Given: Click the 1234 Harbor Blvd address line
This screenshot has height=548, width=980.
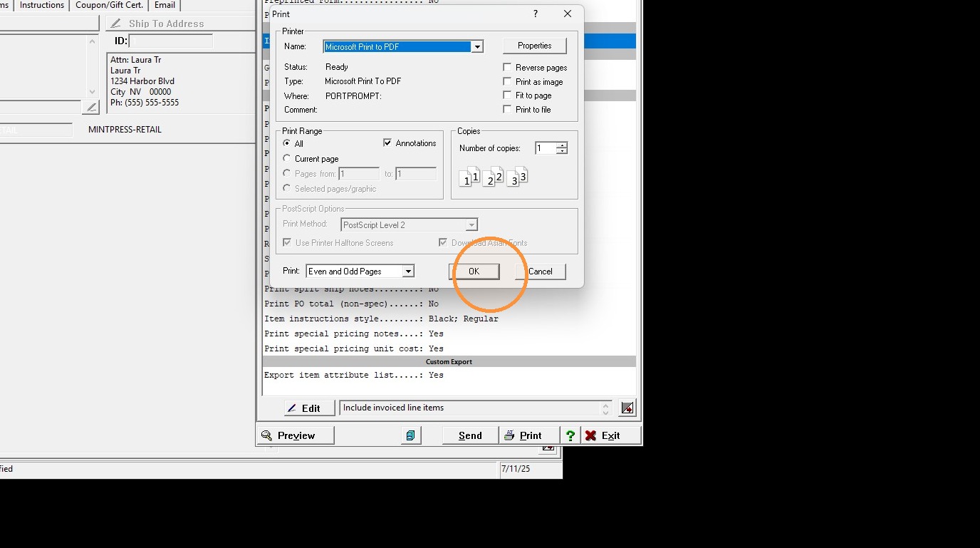Looking at the screenshot, I should point(142,81).
